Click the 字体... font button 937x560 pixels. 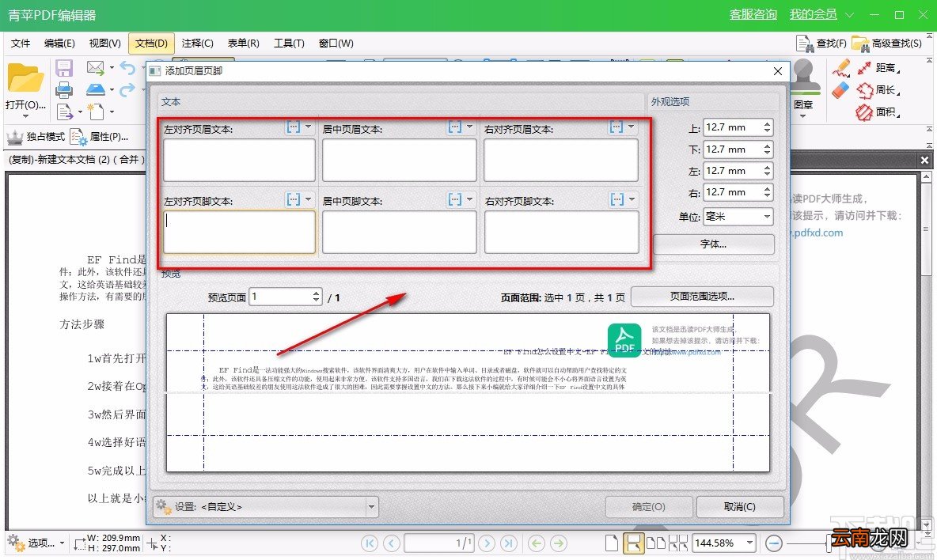pyautogui.click(x=714, y=244)
